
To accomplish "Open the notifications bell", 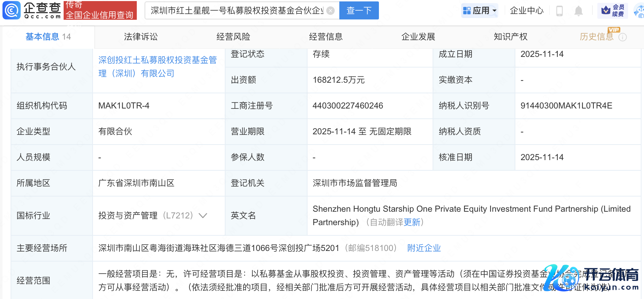I will tap(579, 11).
